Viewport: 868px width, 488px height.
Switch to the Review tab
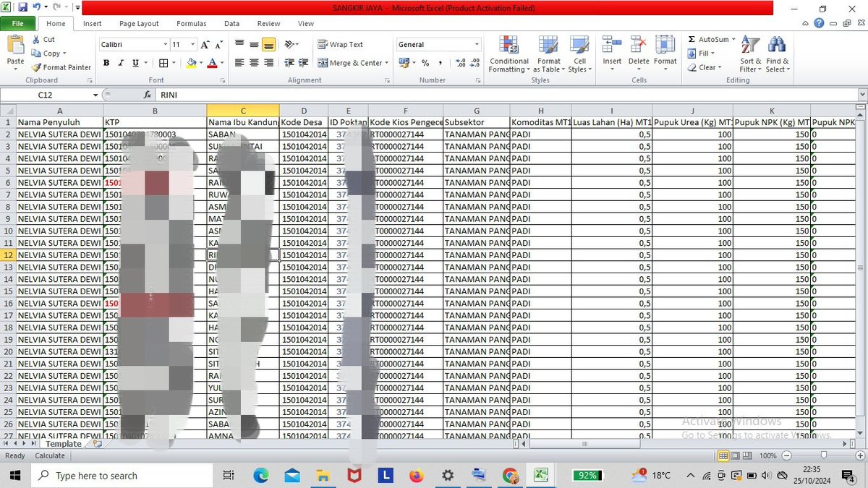point(268,23)
